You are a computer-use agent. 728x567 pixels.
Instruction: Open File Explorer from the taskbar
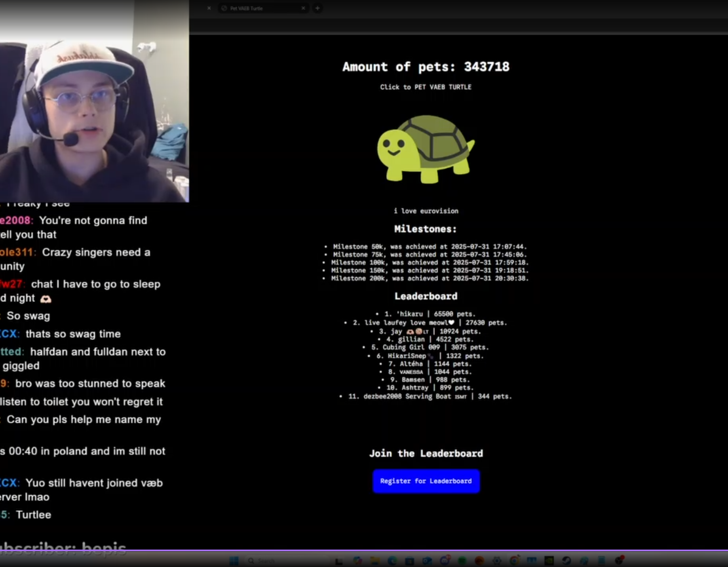pos(374,561)
